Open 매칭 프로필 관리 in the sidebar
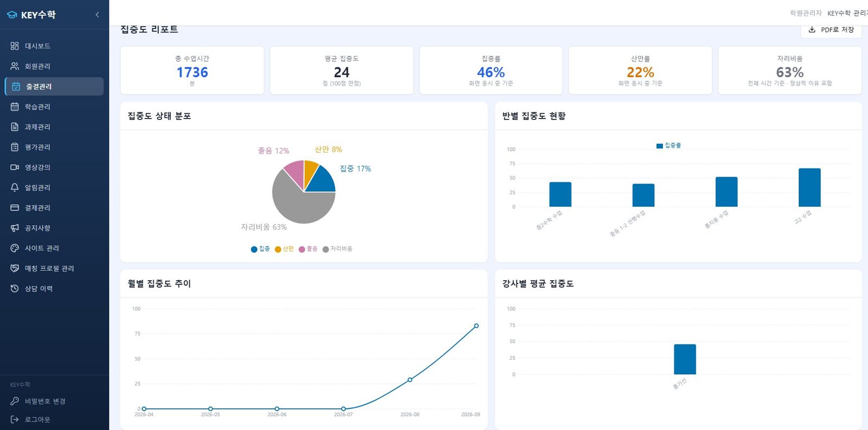The image size is (868, 430). tap(54, 268)
